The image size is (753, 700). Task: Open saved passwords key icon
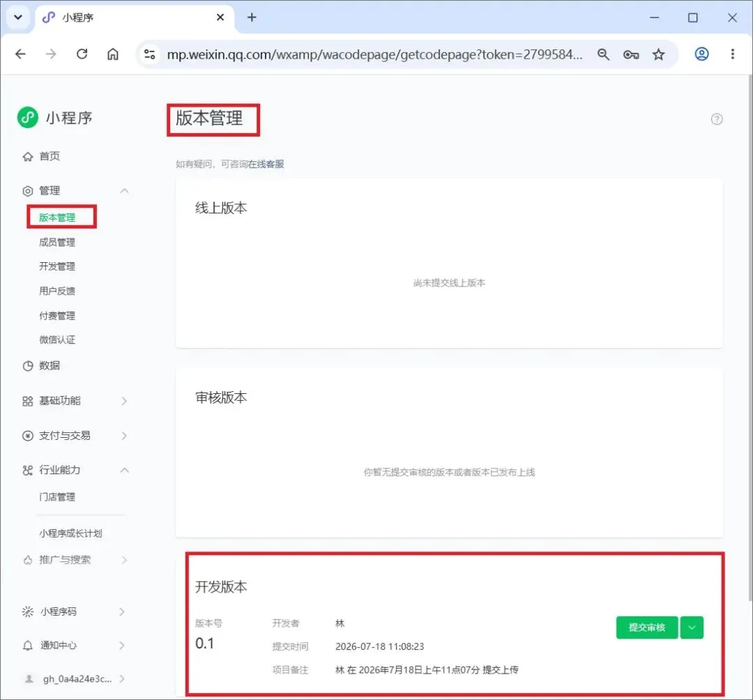pyautogui.click(x=631, y=54)
